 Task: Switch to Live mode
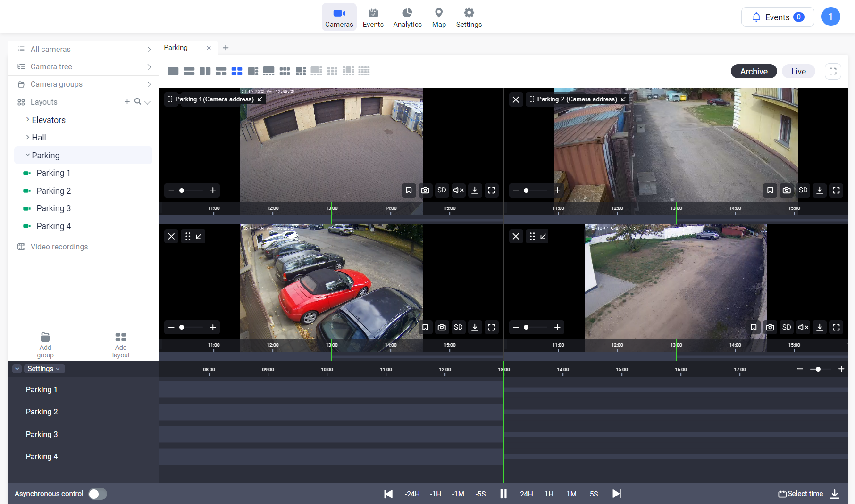coord(798,71)
